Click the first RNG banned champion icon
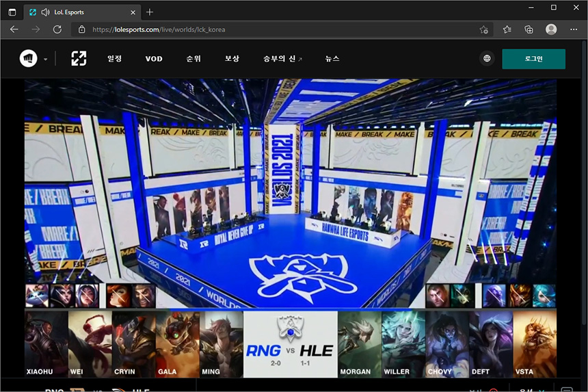 click(x=37, y=296)
